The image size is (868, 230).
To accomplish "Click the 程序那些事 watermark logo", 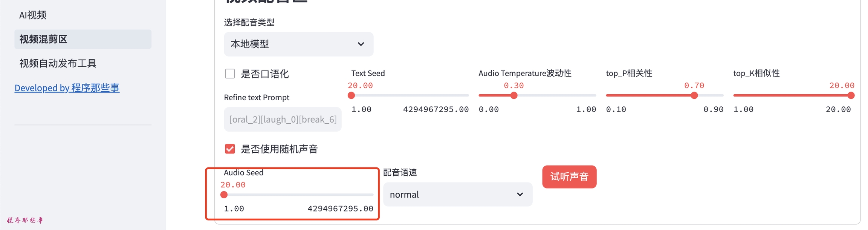I will pyautogui.click(x=25, y=220).
